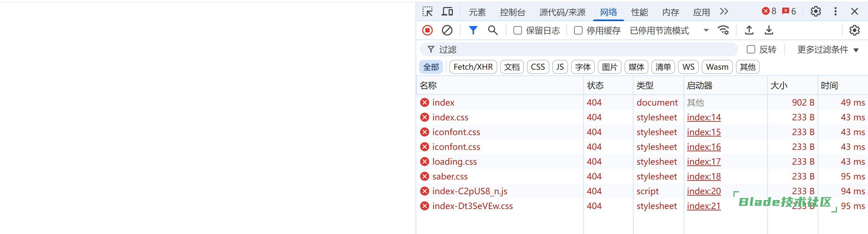Filter by 其他 type chip

click(x=747, y=67)
